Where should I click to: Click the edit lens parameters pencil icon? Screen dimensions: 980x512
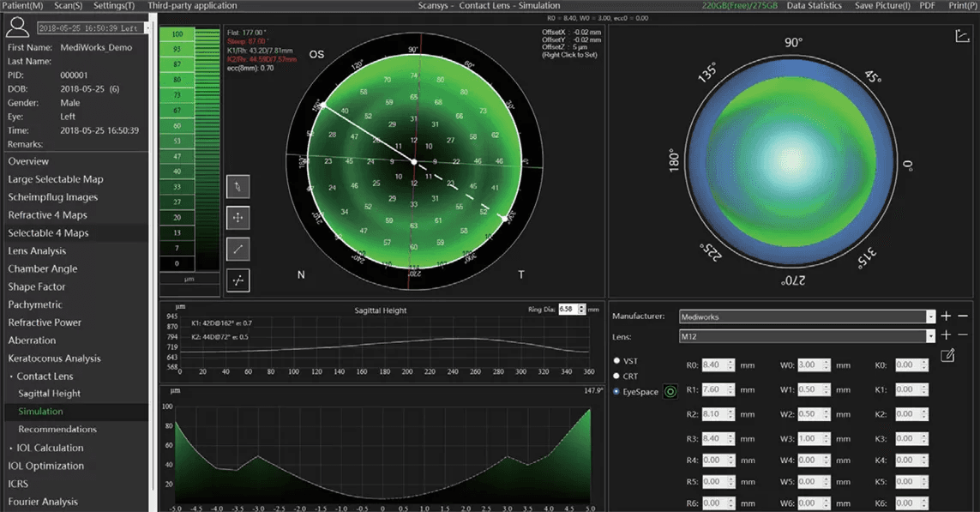click(947, 355)
